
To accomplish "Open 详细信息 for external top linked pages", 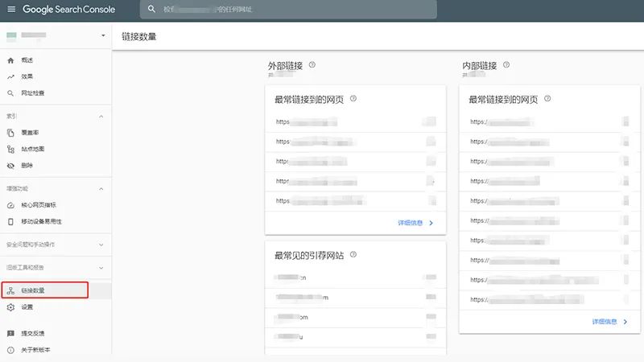I will coord(415,223).
